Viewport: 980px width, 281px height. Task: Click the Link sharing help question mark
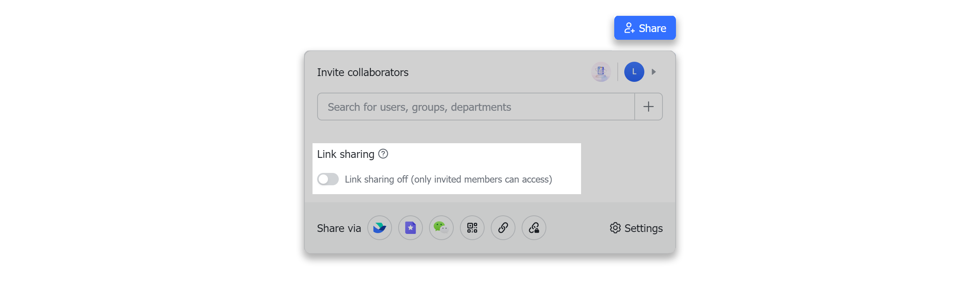pos(383,154)
